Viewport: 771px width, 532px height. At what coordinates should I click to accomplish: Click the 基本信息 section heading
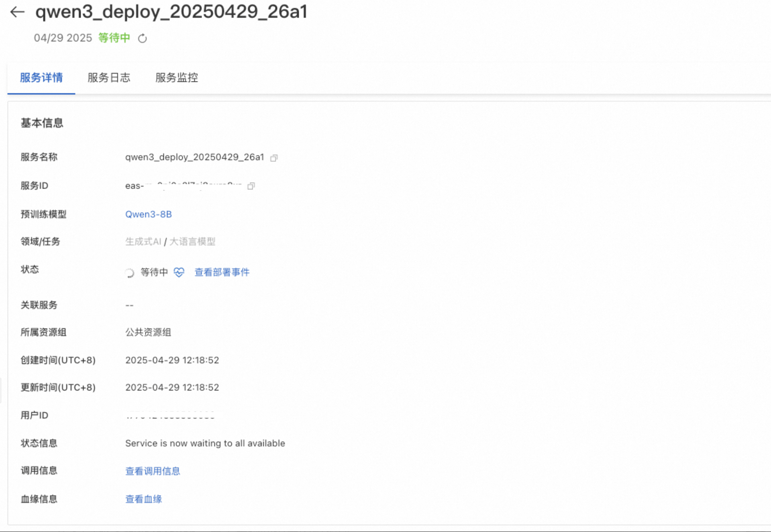tap(42, 123)
